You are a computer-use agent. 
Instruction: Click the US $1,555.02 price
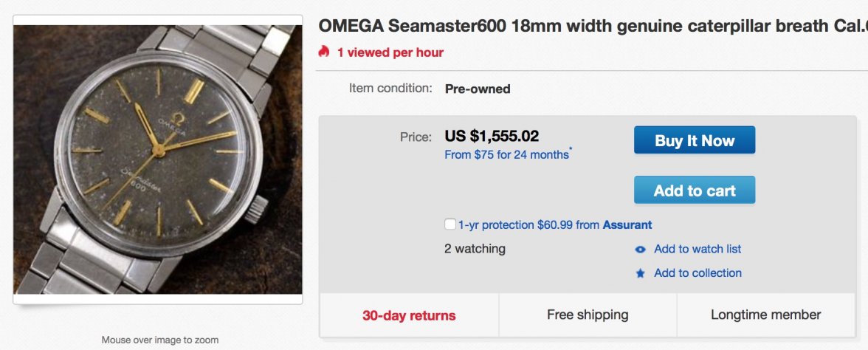[492, 137]
